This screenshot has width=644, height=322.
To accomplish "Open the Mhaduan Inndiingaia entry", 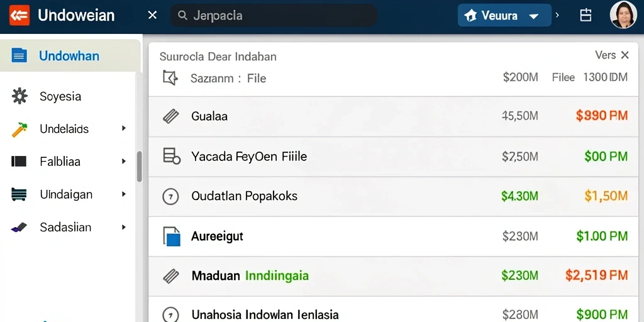I will 394,275.
